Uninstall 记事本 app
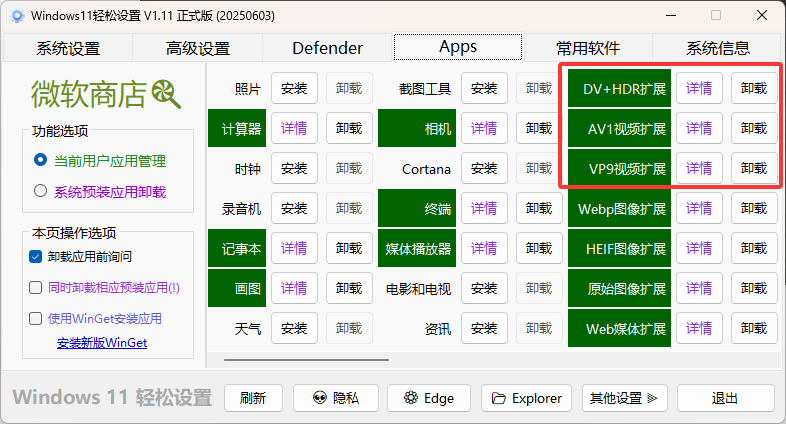This screenshot has width=786, height=424. click(x=349, y=248)
